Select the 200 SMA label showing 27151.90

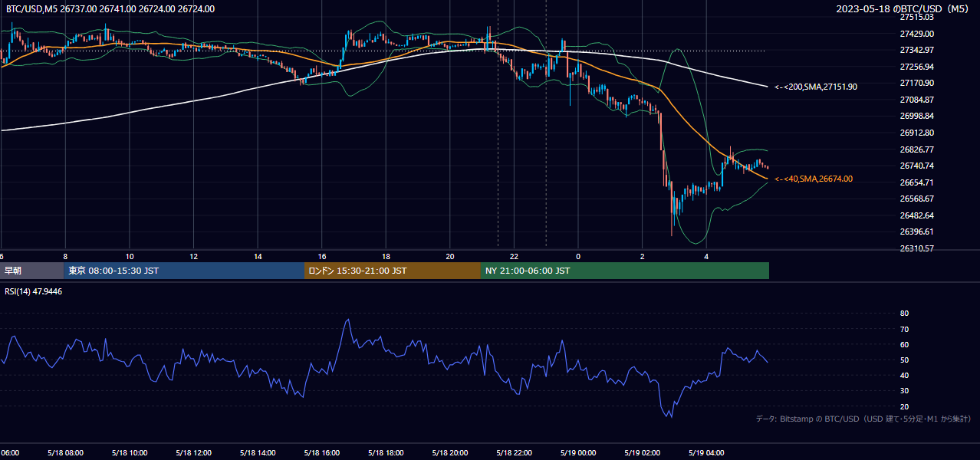pos(816,87)
